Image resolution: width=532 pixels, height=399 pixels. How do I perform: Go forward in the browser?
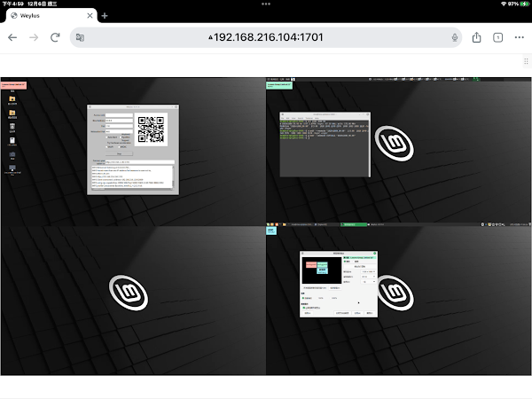pos(34,37)
